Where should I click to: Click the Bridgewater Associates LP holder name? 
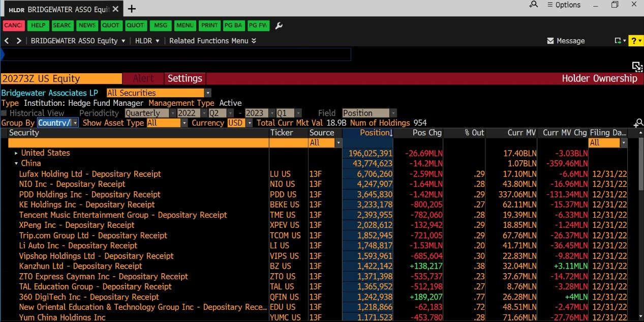point(50,93)
